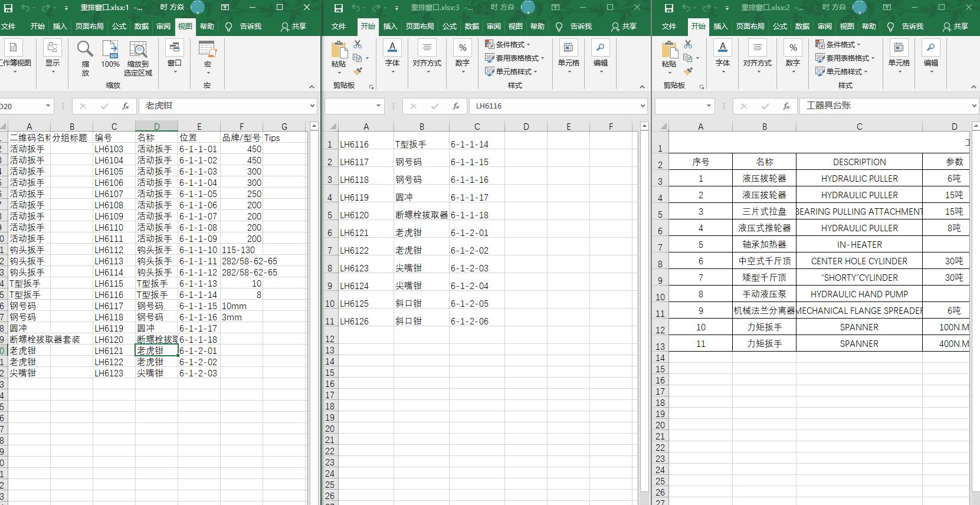
Task: Click the scissors Cut icon in 重排窗口.xlsx:3
Action: [358, 44]
